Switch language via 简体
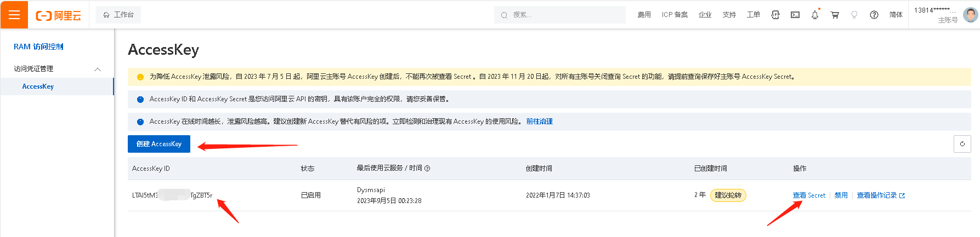Screen dimensions: 980x237 [896, 15]
